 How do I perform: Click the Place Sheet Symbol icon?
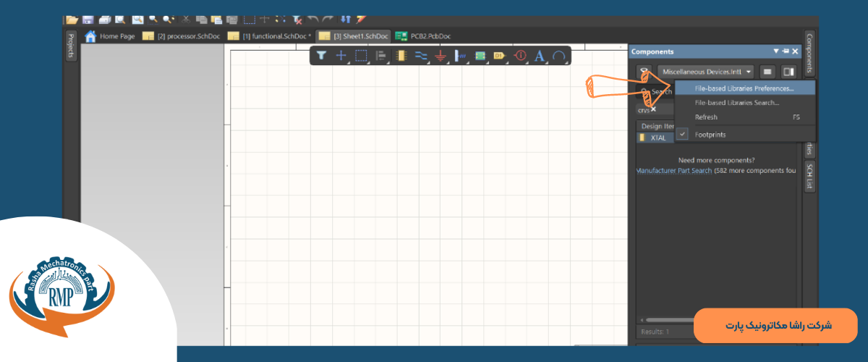click(480, 56)
